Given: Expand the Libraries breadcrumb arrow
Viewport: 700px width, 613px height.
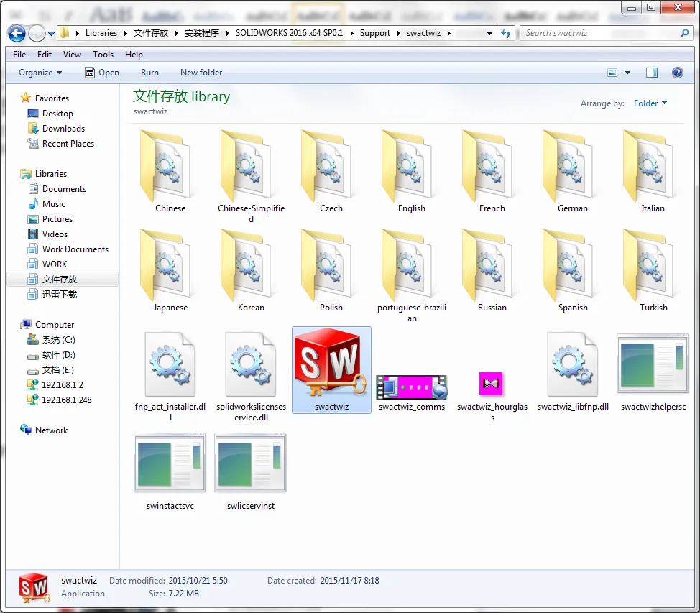Looking at the screenshot, I should [x=125, y=33].
